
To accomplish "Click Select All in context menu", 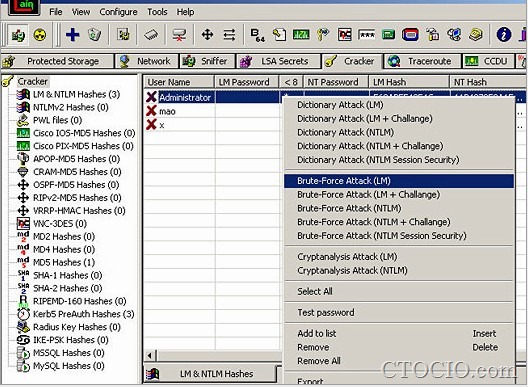I will pos(399,292).
